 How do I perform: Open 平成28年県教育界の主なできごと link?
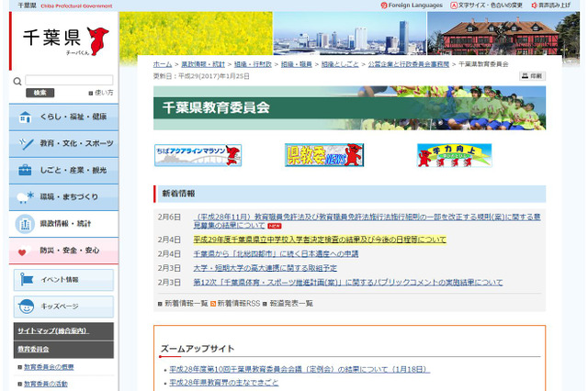pyautogui.click(x=224, y=383)
